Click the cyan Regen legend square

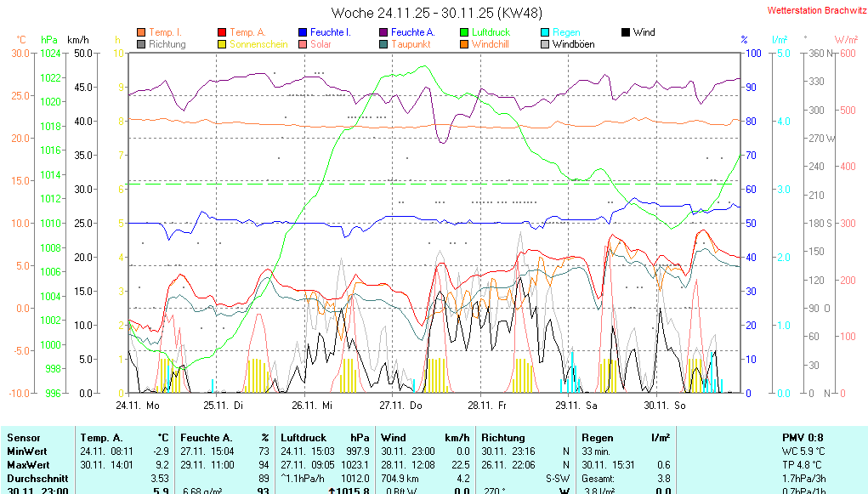click(545, 32)
